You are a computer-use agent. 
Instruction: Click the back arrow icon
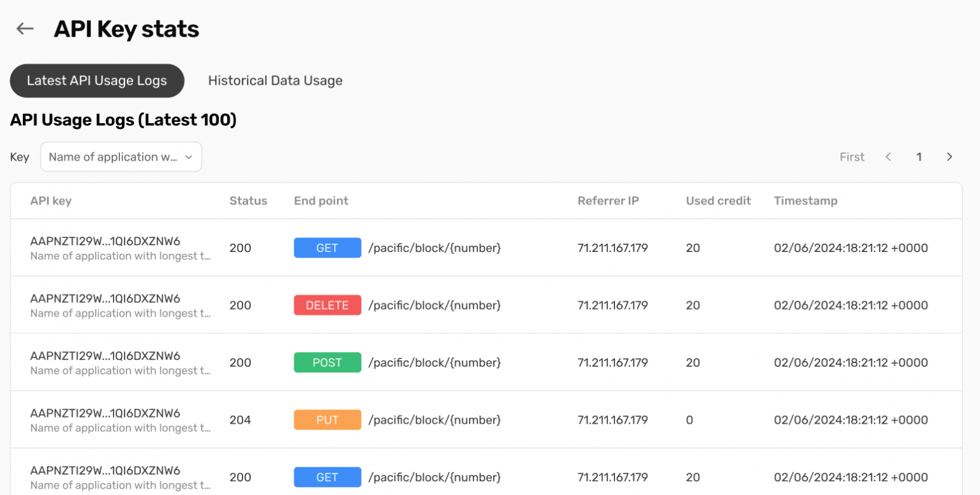tap(25, 29)
